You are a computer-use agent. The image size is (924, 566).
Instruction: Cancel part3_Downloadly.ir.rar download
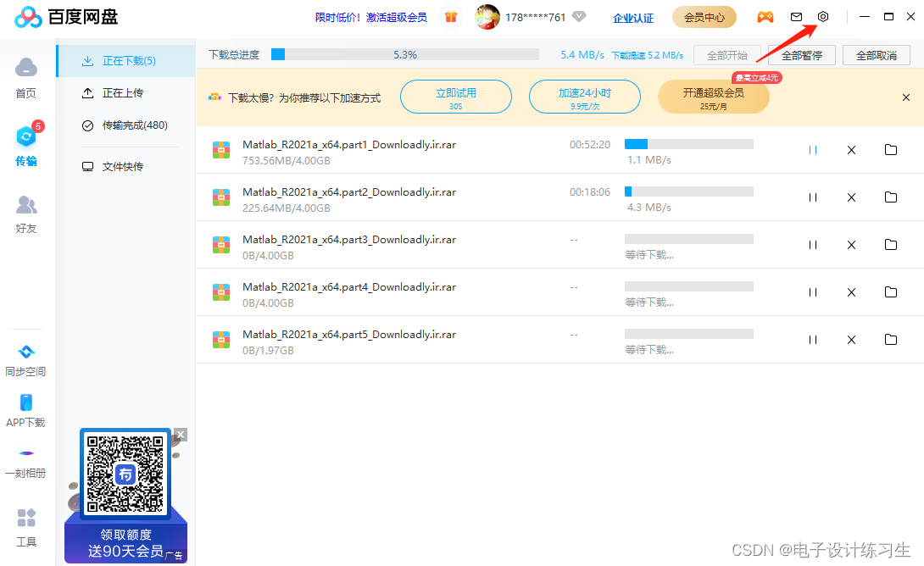pos(851,245)
